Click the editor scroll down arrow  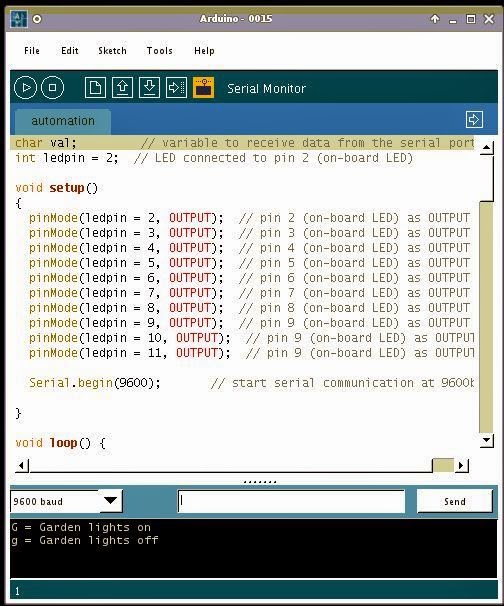coord(486,440)
